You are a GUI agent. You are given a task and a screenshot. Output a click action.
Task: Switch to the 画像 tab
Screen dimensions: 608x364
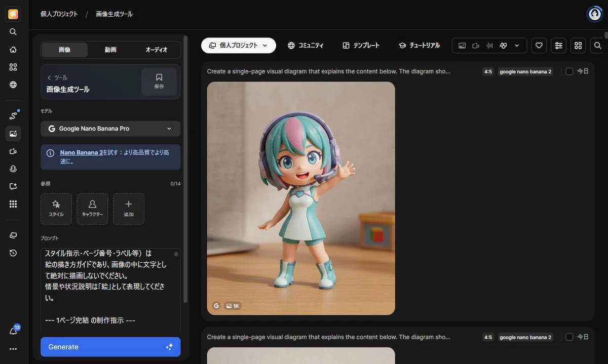(x=64, y=50)
